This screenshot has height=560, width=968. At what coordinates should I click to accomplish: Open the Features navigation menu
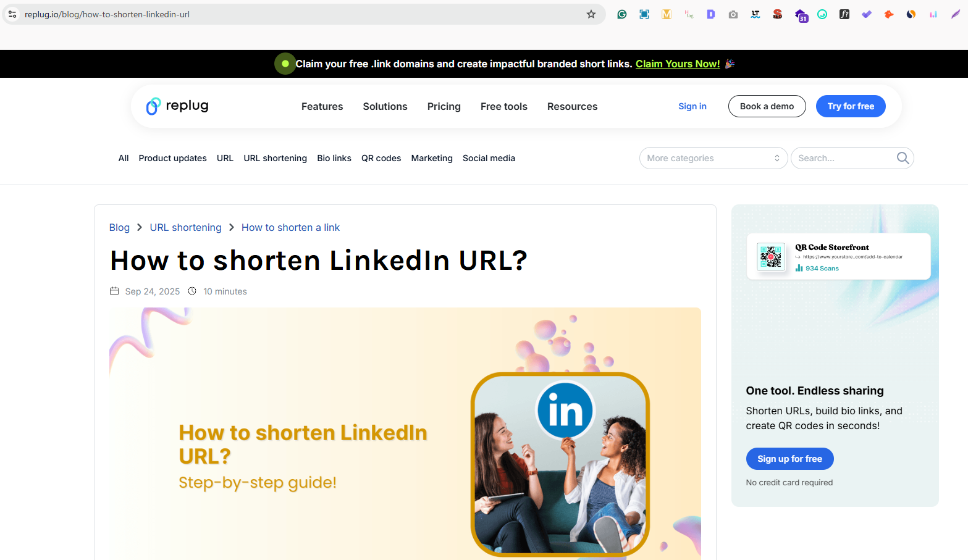pyautogui.click(x=322, y=106)
